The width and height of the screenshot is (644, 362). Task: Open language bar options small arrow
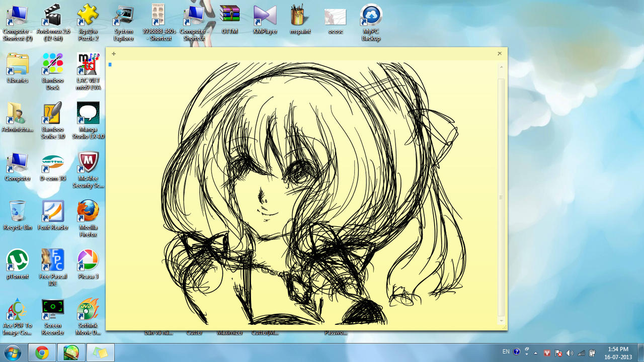(527, 354)
